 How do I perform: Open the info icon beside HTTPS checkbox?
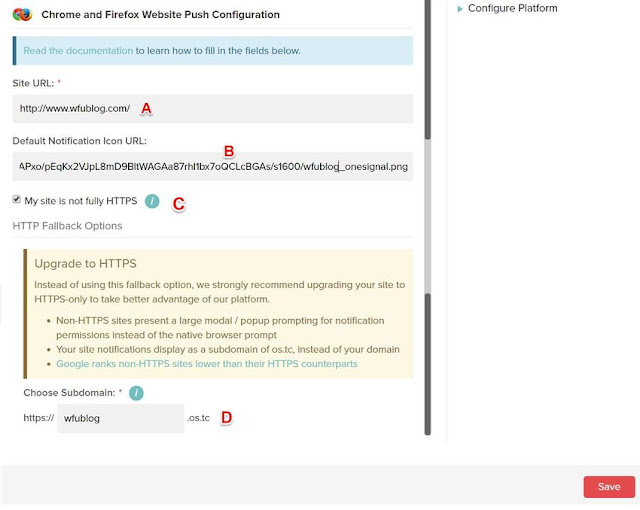(x=152, y=201)
